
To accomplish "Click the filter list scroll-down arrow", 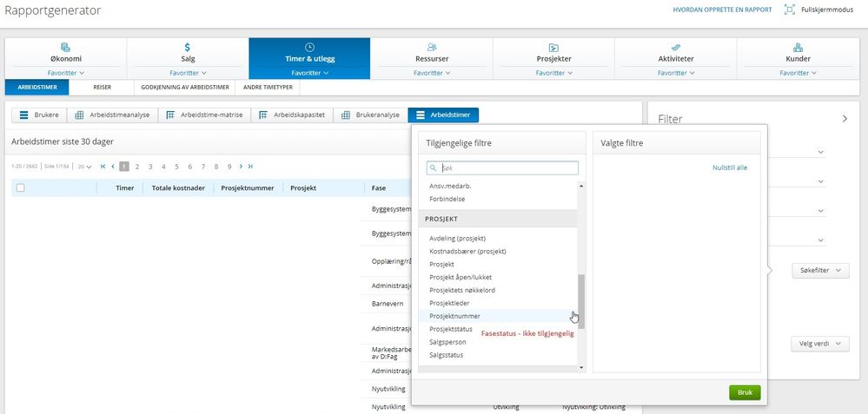I will click(x=580, y=368).
